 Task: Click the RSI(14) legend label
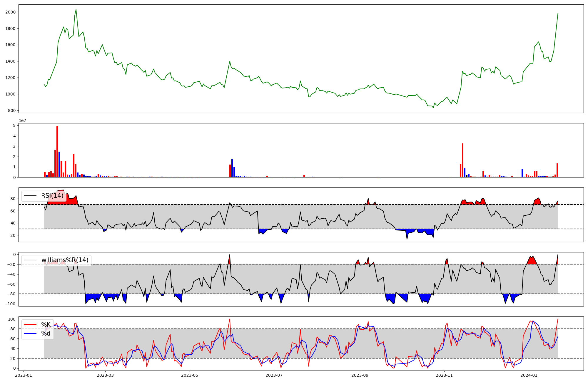52,196
